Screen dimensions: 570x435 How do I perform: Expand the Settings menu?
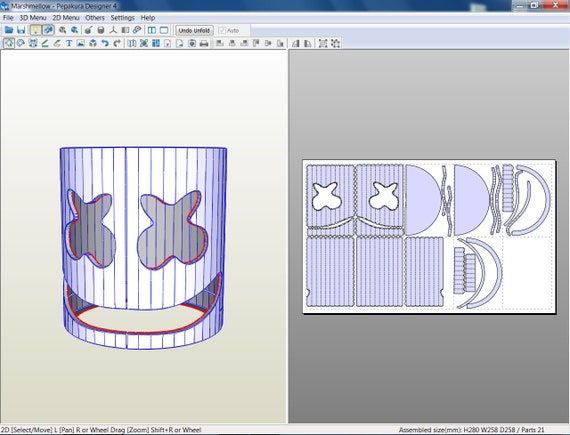tap(123, 17)
